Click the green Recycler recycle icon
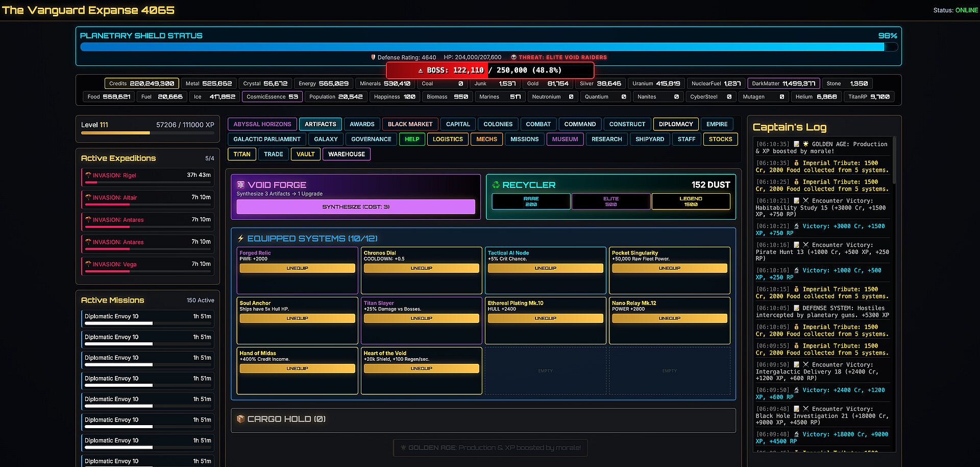980x467 pixels. click(x=496, y=185)
